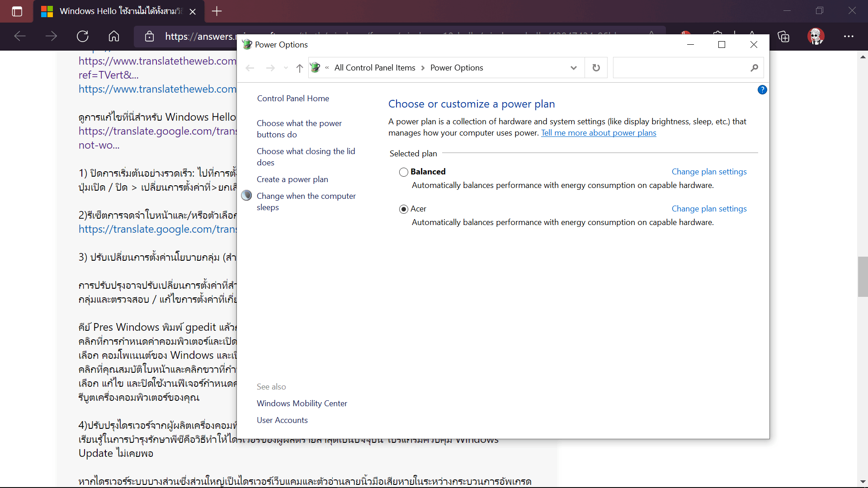Open Edge Settings and more menu

(x=849, y=36)
